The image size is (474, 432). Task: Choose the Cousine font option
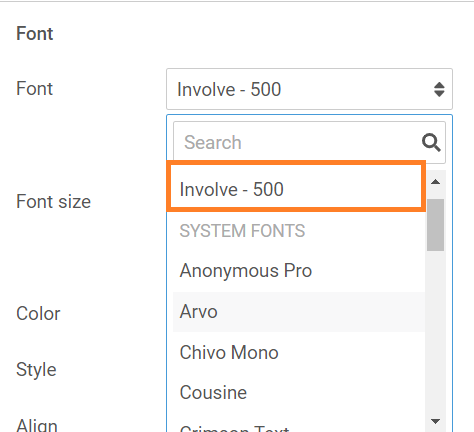[x=299, y=393]
